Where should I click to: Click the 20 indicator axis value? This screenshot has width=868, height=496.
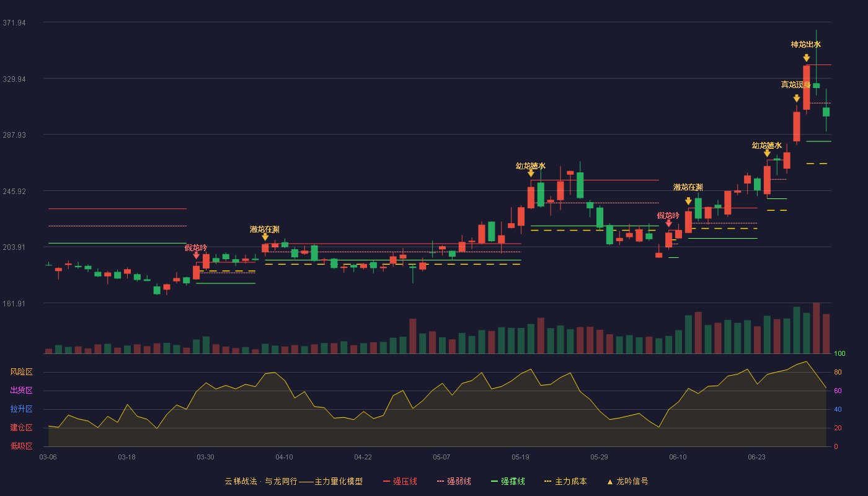838,428
